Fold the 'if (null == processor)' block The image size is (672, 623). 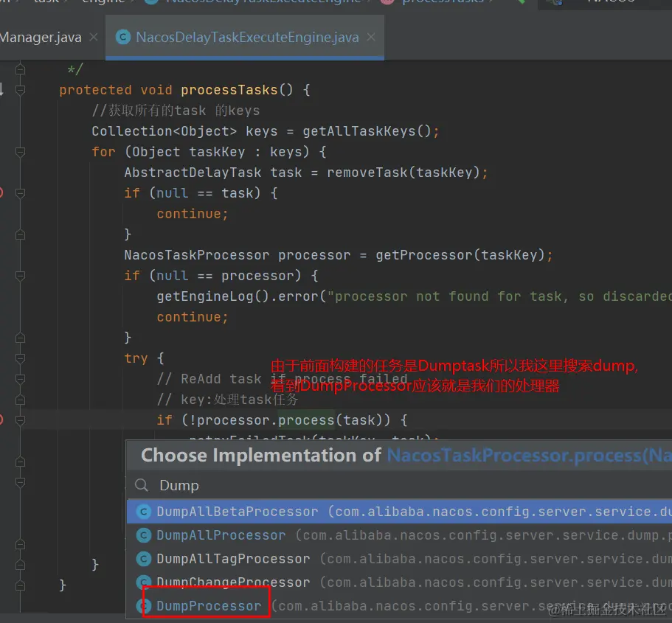[x=20, y=276]
